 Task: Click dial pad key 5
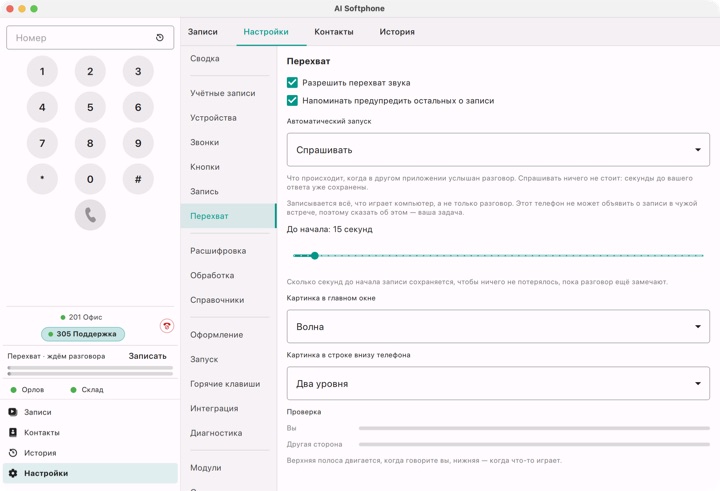pos(90,107)
